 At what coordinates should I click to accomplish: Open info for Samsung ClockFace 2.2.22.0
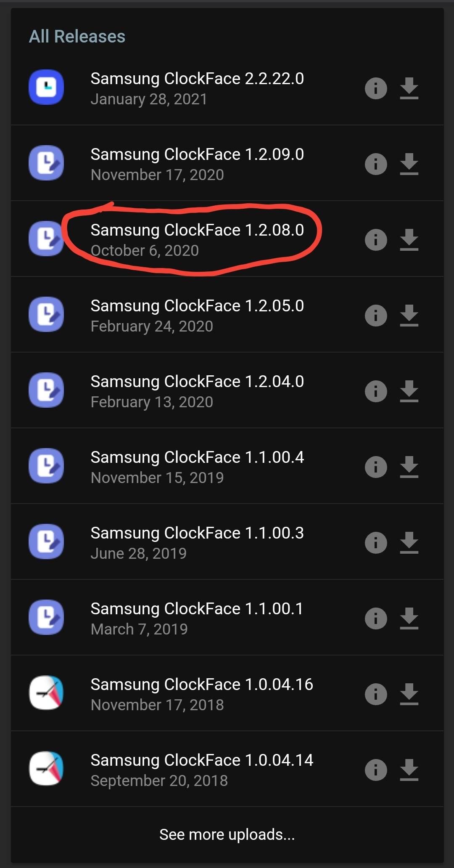pos(375,88)
